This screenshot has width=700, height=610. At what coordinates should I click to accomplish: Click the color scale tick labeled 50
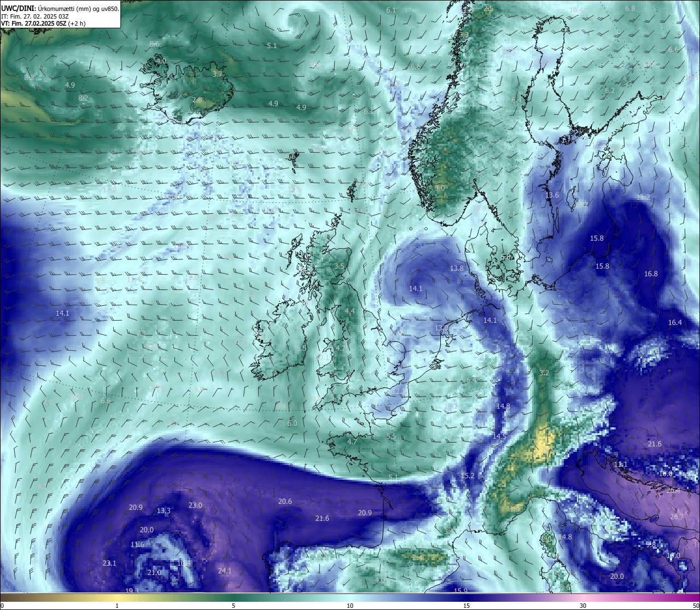[x=696, y=606]
